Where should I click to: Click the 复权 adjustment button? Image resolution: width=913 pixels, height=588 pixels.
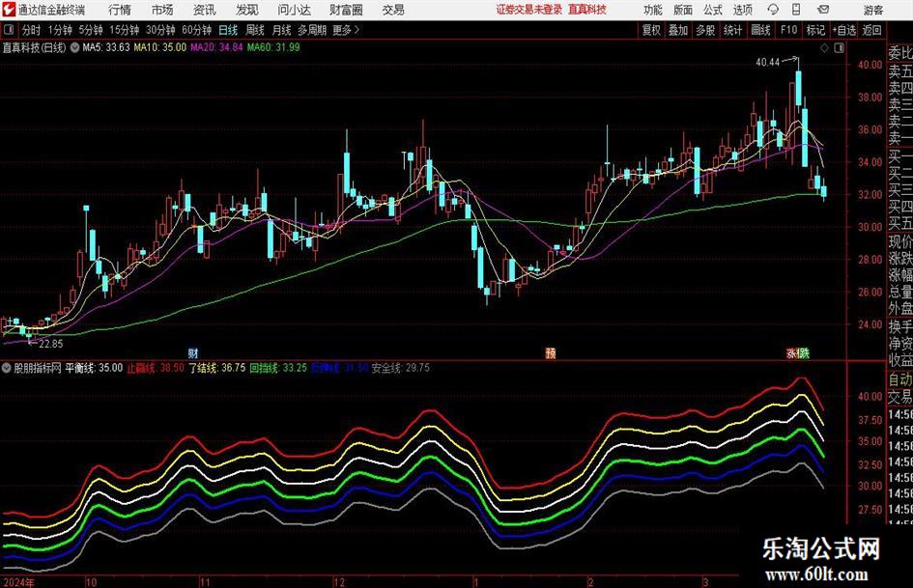(x=651, y=30)
